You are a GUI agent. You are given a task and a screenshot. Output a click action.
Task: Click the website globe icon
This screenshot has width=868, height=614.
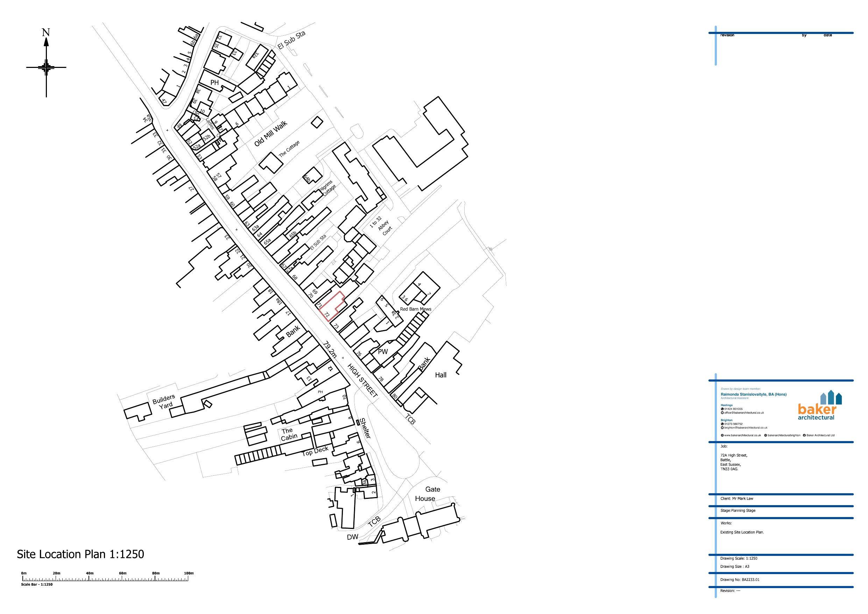(722, 435)
